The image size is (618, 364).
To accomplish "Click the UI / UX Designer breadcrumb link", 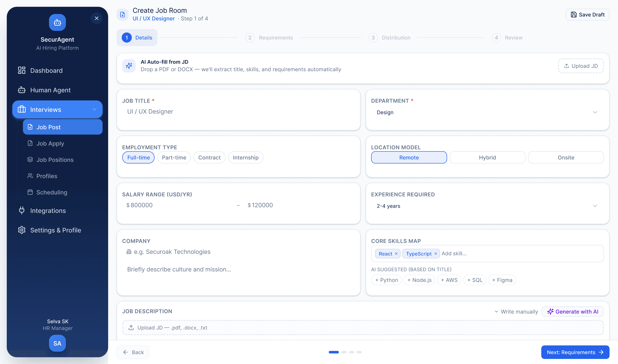I will (x=154, y=19).
